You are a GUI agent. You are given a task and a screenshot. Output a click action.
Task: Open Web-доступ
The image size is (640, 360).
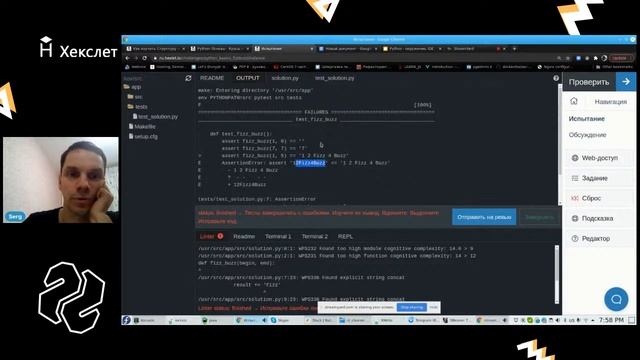tap(599, 158)
